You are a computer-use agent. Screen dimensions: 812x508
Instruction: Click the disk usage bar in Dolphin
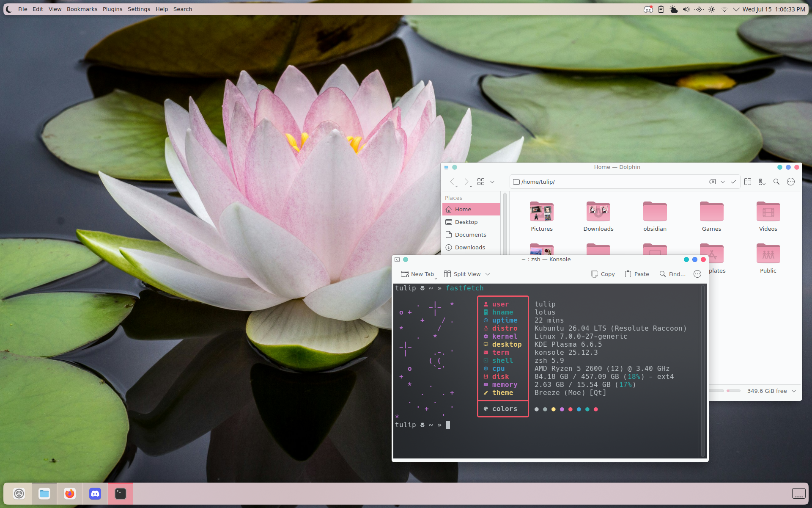[x=733, y=391]
